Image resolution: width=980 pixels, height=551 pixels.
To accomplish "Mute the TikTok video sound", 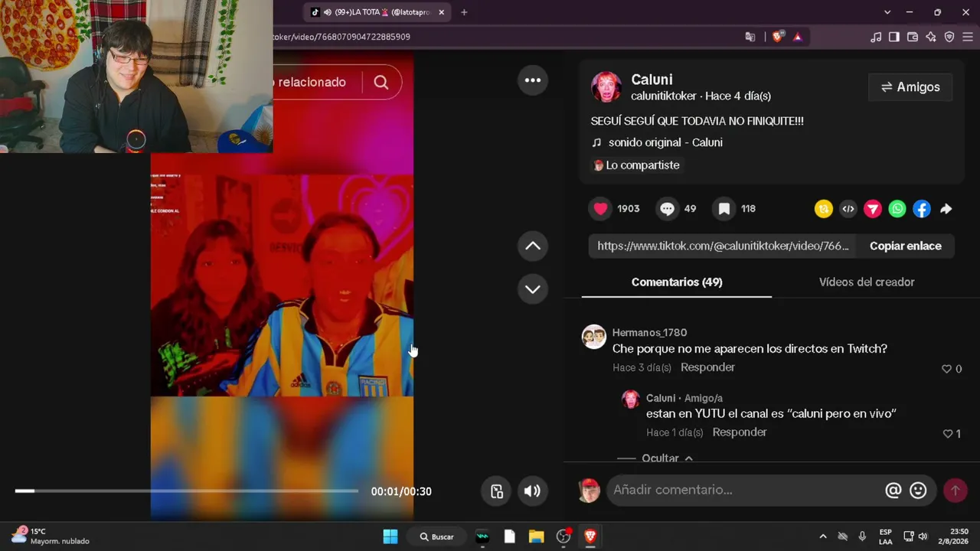I will [x=532, y=491].
